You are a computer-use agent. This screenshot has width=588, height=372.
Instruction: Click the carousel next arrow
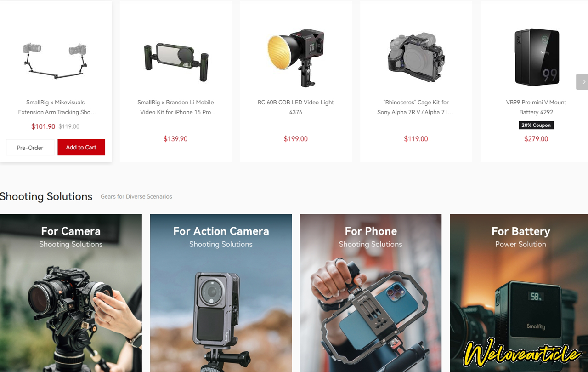(582, 82)
